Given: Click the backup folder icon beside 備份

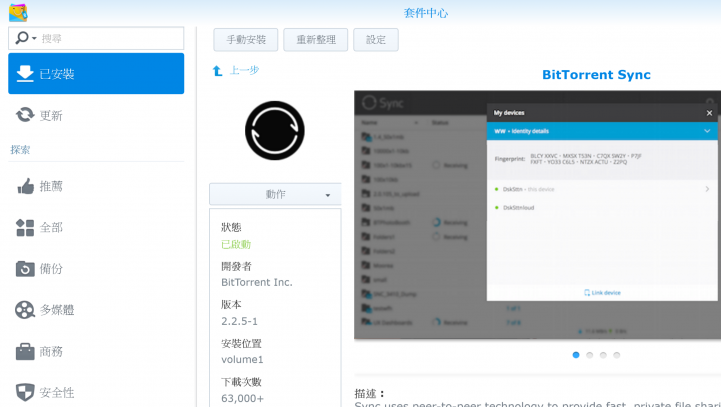Looking at the screenshot, I should pyautogui.click(x=25, y=269).
